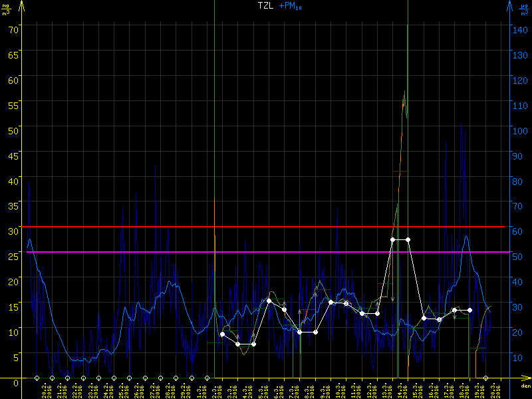Click the first yellow circle marker on the time axis
Screen dimensions: 532x399
tap(37, 378)
